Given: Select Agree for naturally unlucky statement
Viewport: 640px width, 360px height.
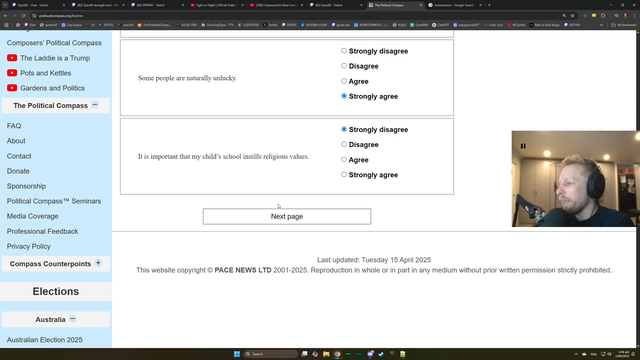Looking at the screenshot, I should (344, 81).
